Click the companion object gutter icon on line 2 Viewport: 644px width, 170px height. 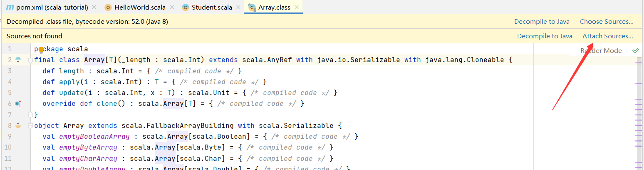(x=18, y=60)
